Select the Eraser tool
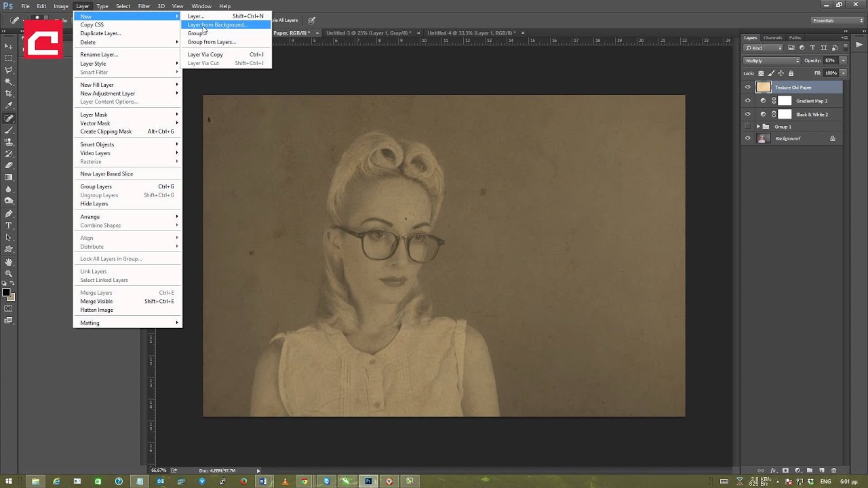Image resolution: width=868 pixels, height=488 pixels. 9,165
